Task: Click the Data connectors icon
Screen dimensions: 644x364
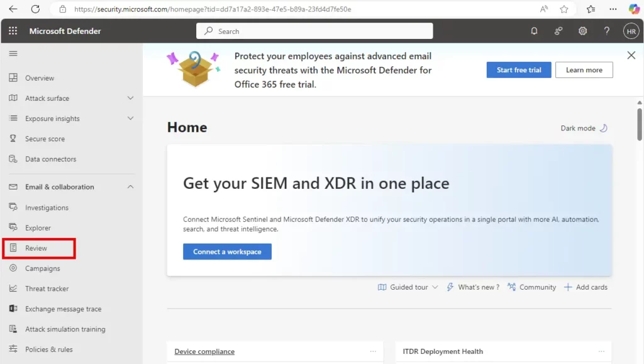Action: click(13, 159)
